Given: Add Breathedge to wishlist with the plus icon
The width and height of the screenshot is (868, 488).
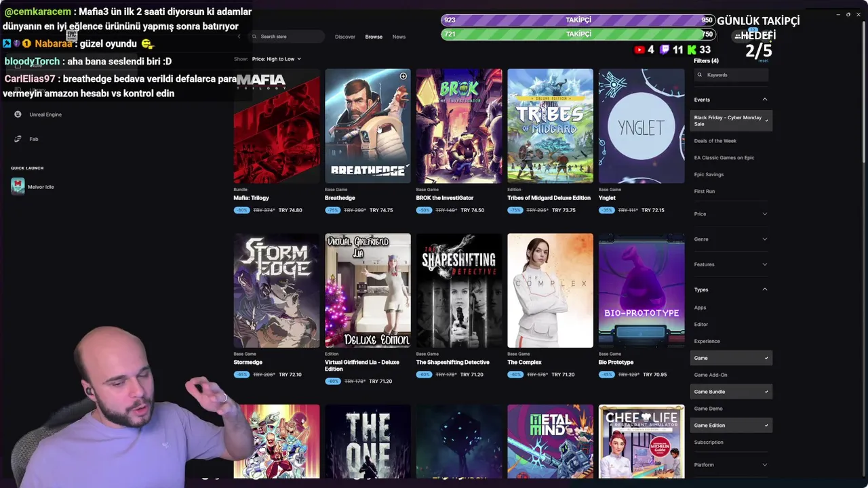Looking at the screenshot, I should tap(403, 77).
